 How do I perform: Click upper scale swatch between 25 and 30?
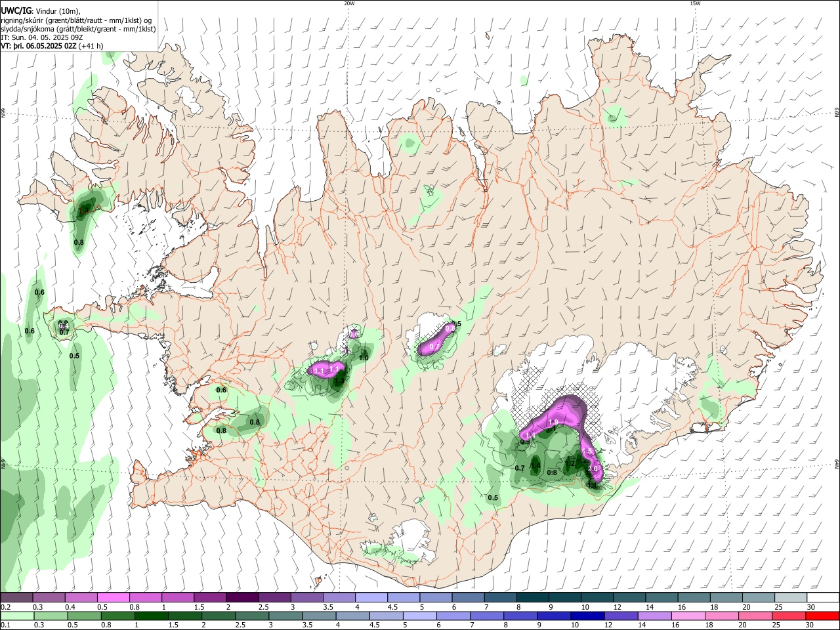pyautogui.click(x=791, y=597)
